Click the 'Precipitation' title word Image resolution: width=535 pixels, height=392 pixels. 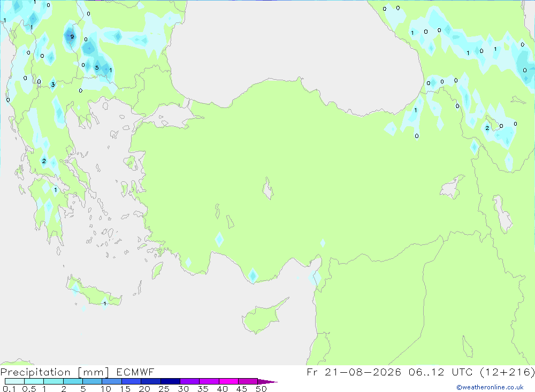tap(35, 372)
